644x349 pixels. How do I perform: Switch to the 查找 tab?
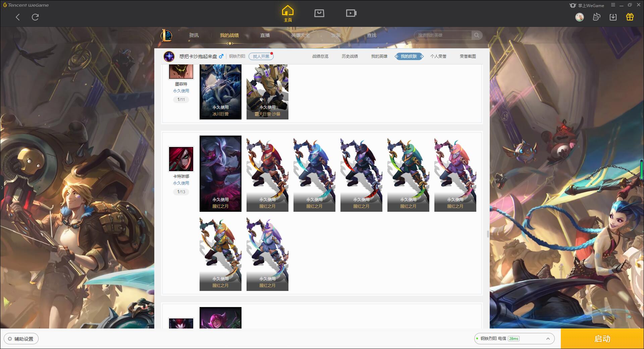[x=372, y=35]
